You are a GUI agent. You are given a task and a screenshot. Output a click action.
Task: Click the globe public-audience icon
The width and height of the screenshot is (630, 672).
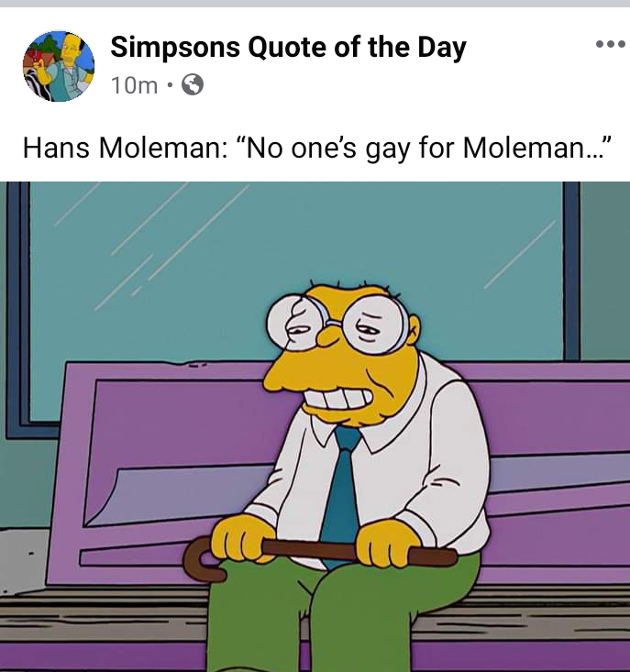point(193,84)
